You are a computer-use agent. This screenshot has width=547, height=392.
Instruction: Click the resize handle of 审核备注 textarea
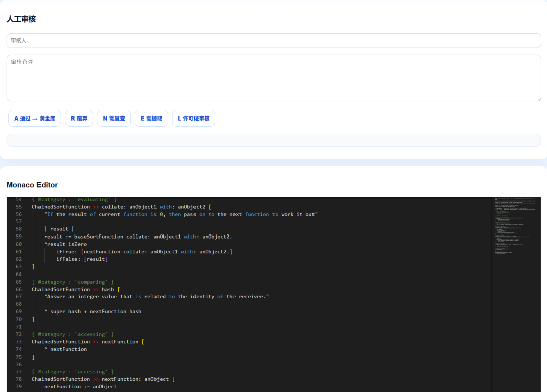[x=538, y=99]
